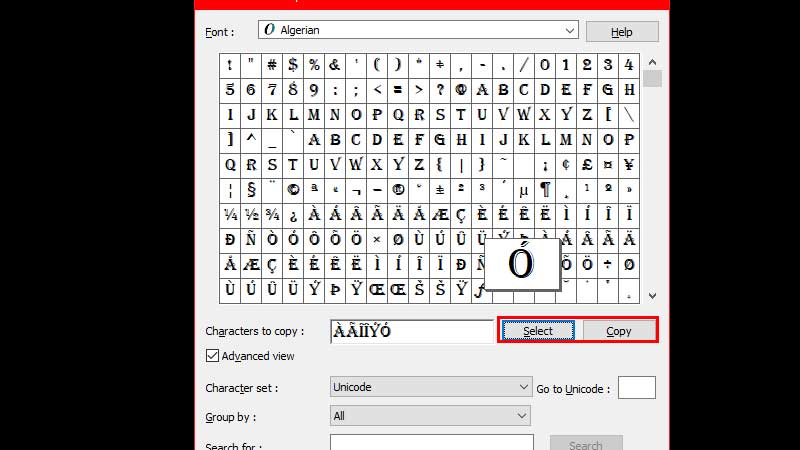Viewport: 800px width, 450px height.
Task: Open the Font dropdown showing Algerian
Action: click(418, 30)
